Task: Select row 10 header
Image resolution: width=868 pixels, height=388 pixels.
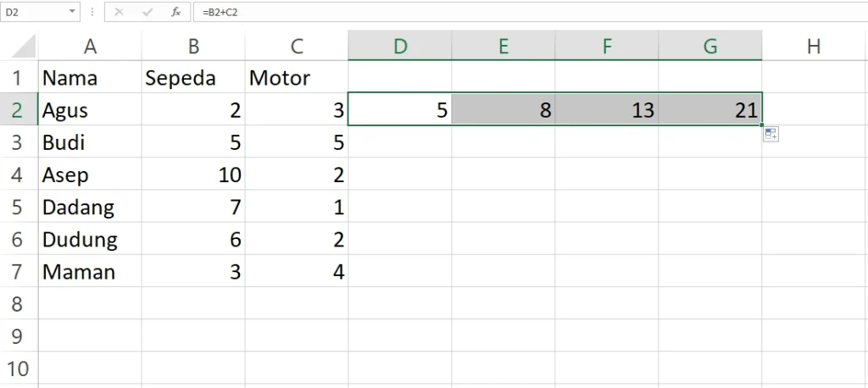Action: [19, 368]
